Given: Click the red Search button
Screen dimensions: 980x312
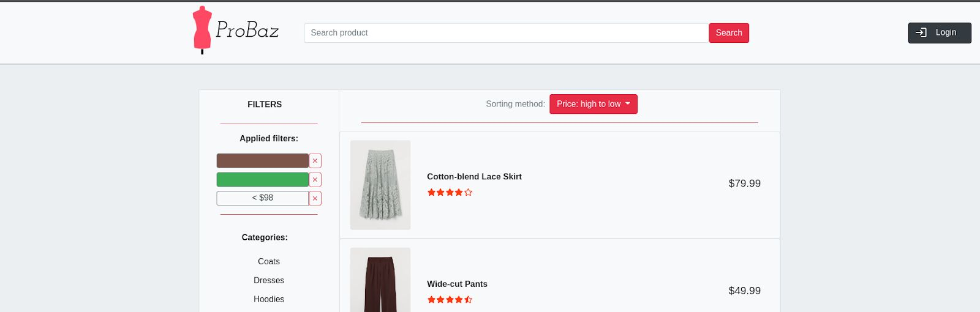Looking at the screenshot, I should point(729,33).
